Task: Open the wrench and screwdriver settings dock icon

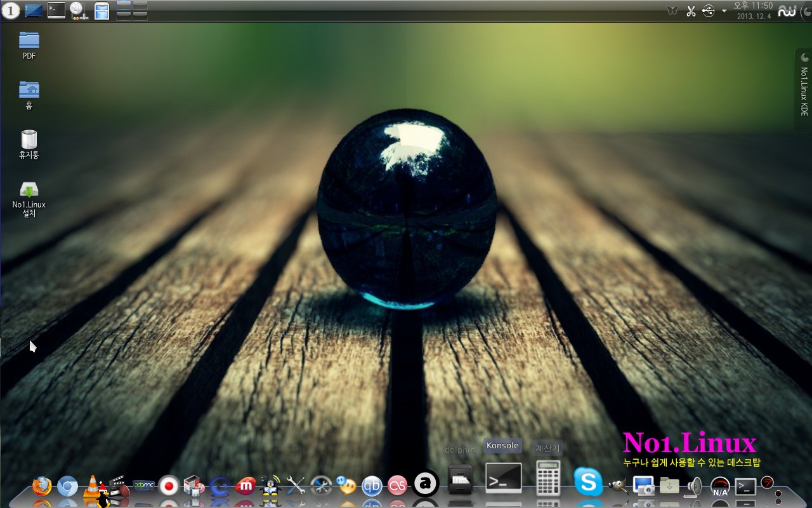Action: (x=296, y=486)
